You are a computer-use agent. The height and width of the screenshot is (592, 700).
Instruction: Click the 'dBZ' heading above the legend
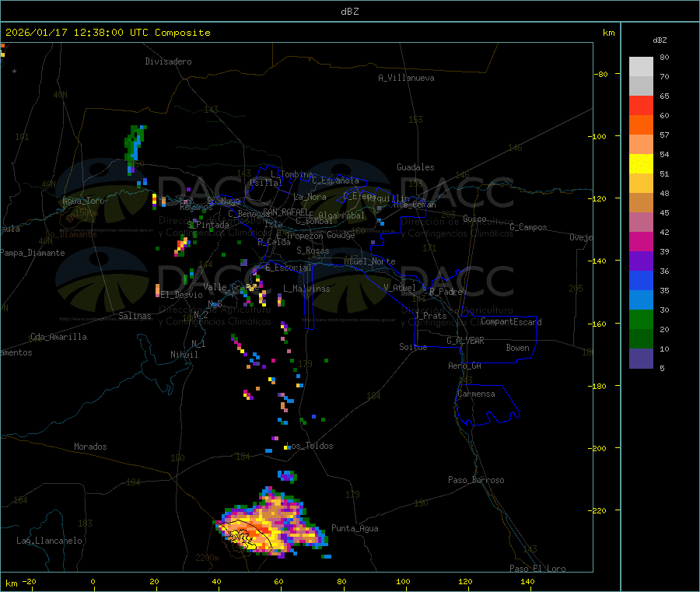660,40
